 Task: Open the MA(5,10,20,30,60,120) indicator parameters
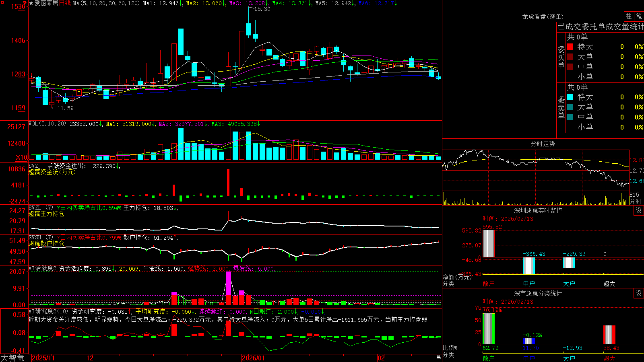point(106,3)
